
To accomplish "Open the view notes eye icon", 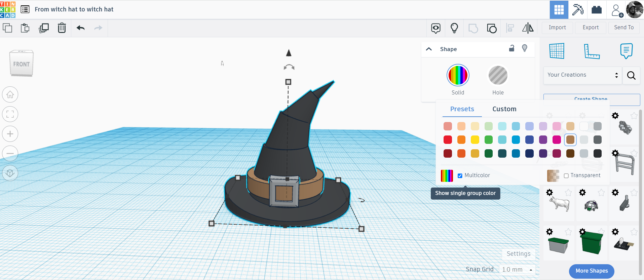I will pyautogui.click(x=436, y=28).
